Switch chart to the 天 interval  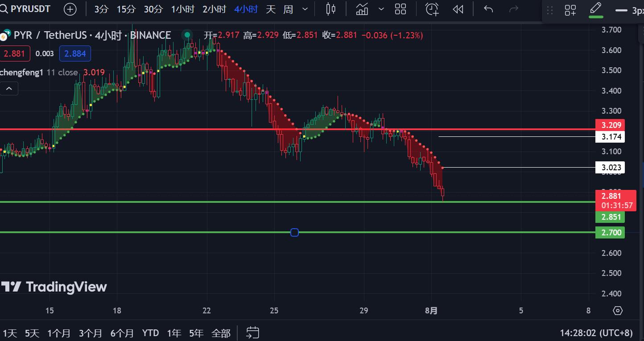(x=271, y=9)
